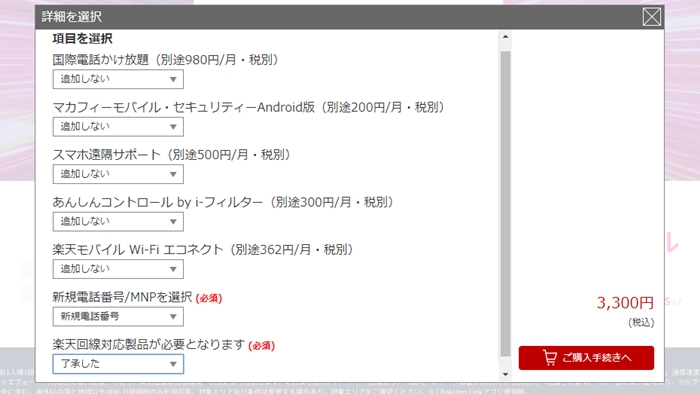Click the 新規電話番号/MNPを選択 label text
Image resolution: width=700 pixels, height=394 pixels.
pyautogui.click(x=122, y=297)
